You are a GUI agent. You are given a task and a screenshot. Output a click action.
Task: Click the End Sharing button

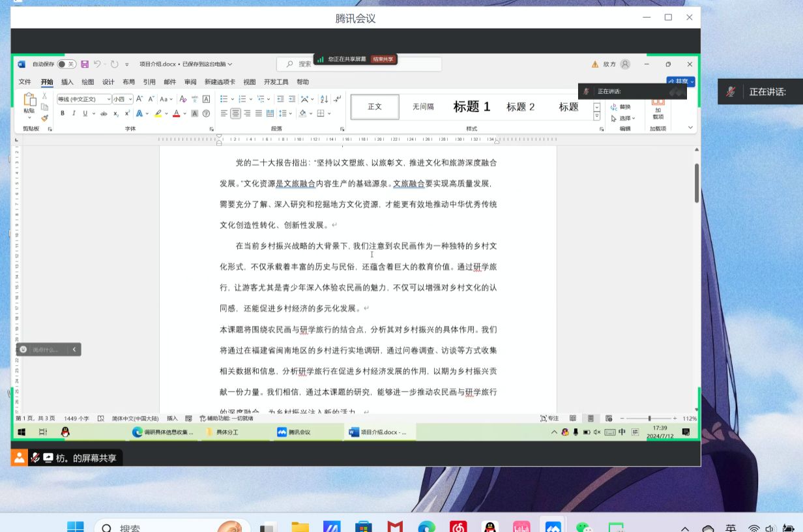coord(383,59)
